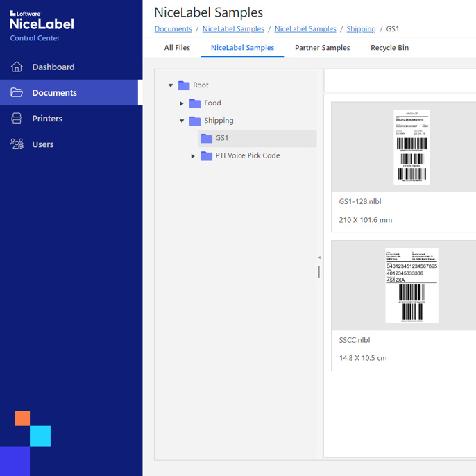Collapse the folder tree panel arrow
Viewport: 476px width, 476px height.
point(319,257)
